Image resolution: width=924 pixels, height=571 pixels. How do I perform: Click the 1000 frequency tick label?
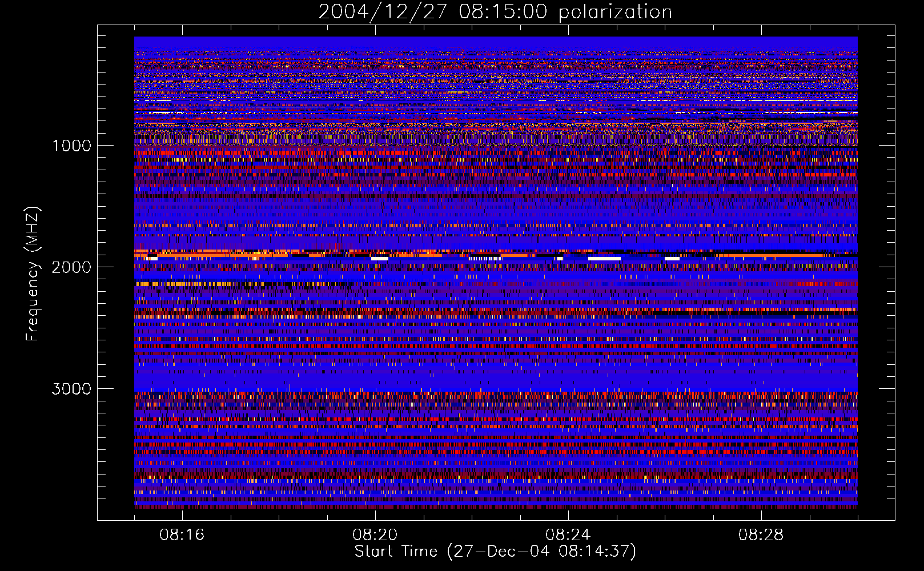click(x=72, y=146)
